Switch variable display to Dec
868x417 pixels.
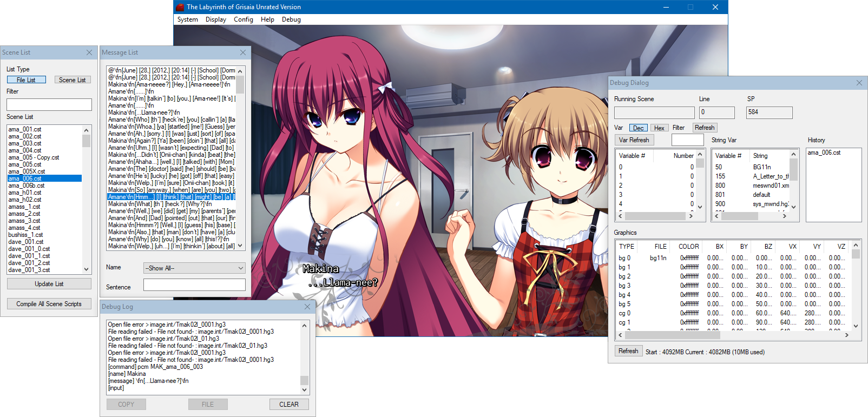click(639, 128)
